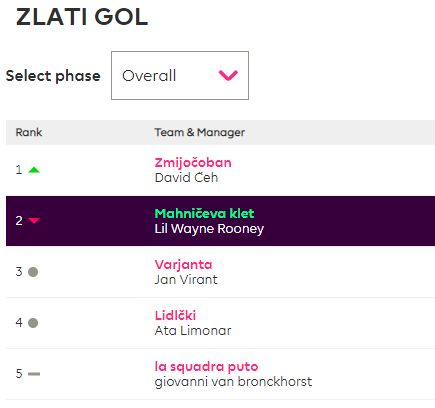This screenshot has height=408, width=435.
Task: Click the ZLATI GOL league title
Action: tap(82, 17)
